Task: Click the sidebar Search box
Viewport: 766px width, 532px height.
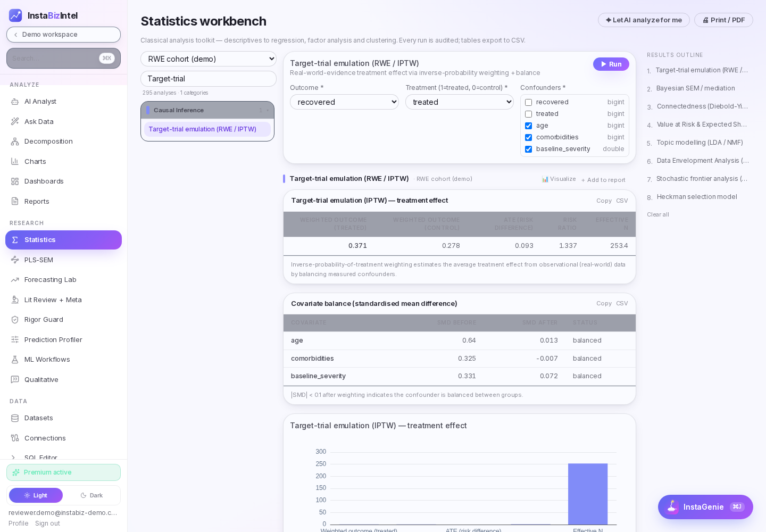Action: coord(63,59)
